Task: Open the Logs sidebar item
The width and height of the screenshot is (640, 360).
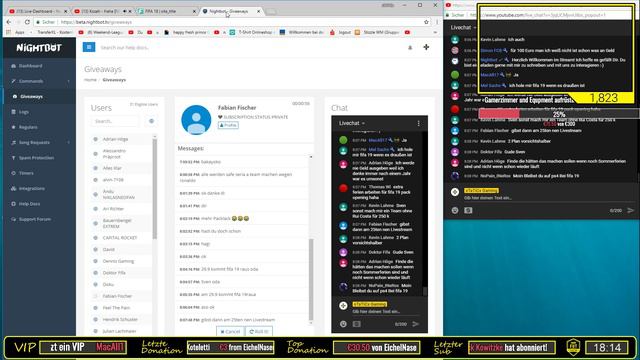Action: (x=23, y=112)
